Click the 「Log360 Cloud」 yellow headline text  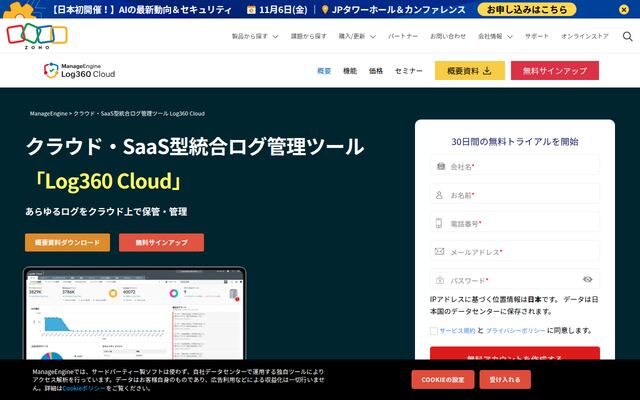point(107,181)
